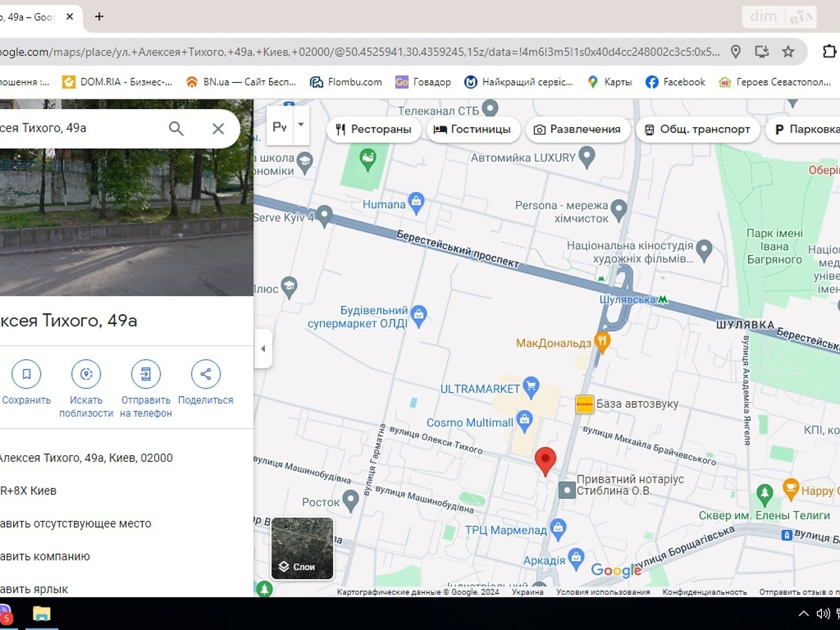840x630 pixels.
Task: Open the BN.ua bookmark
Action: (x=241, y=82)
